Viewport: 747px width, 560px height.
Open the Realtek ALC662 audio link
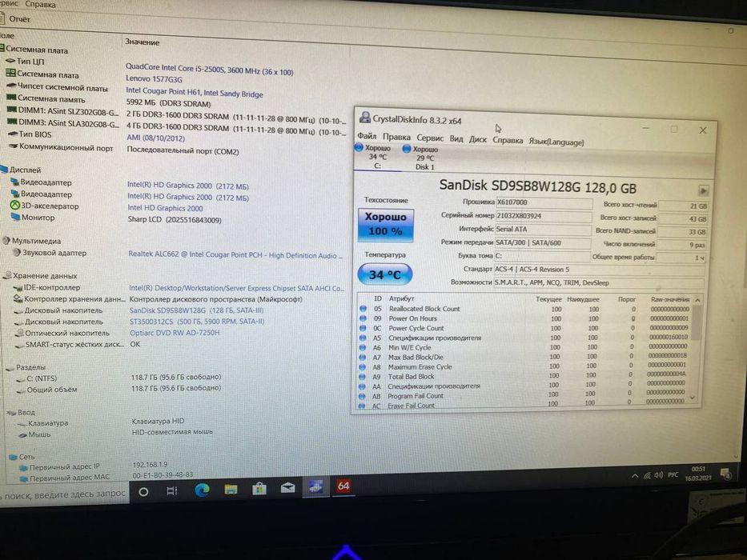(x=235, y=254)
